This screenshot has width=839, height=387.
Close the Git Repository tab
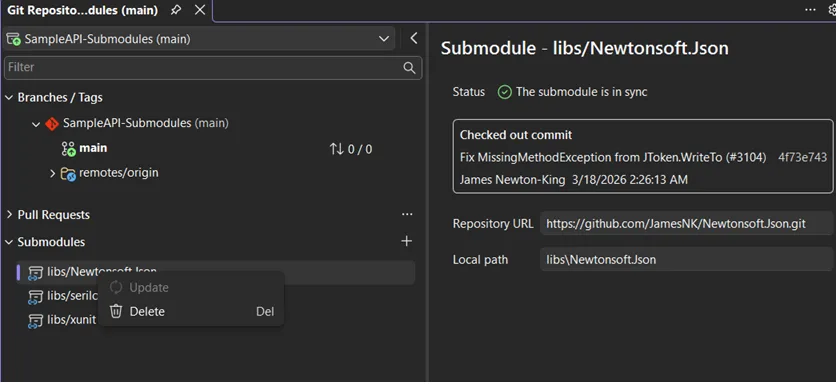200,10
